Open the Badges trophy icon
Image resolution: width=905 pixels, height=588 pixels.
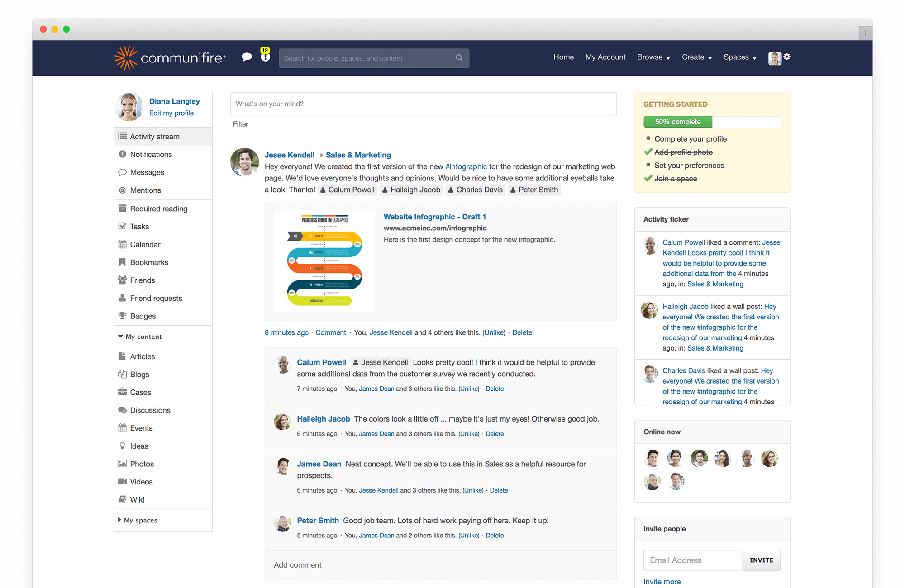(x=122, y=316)
